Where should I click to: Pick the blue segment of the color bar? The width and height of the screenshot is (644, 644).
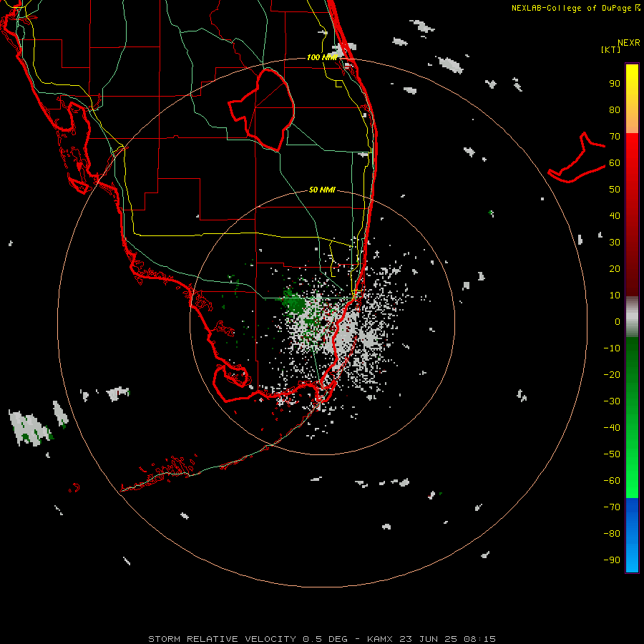[632, 535]
